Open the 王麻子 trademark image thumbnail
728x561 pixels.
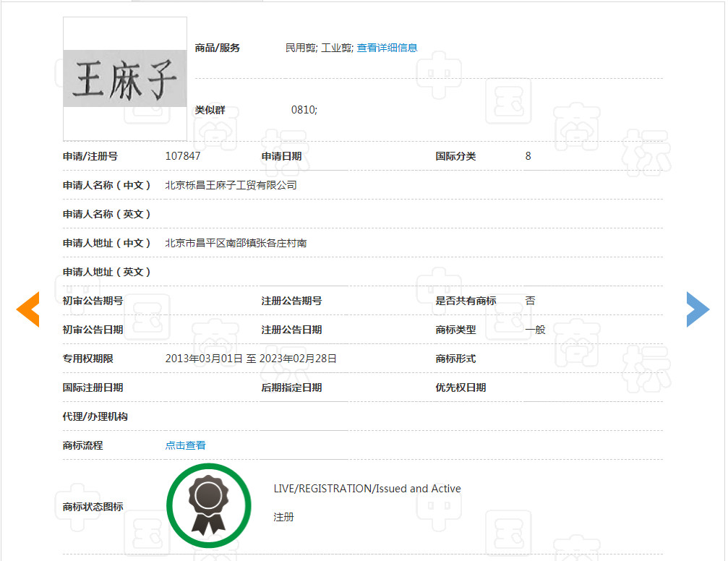125,79
